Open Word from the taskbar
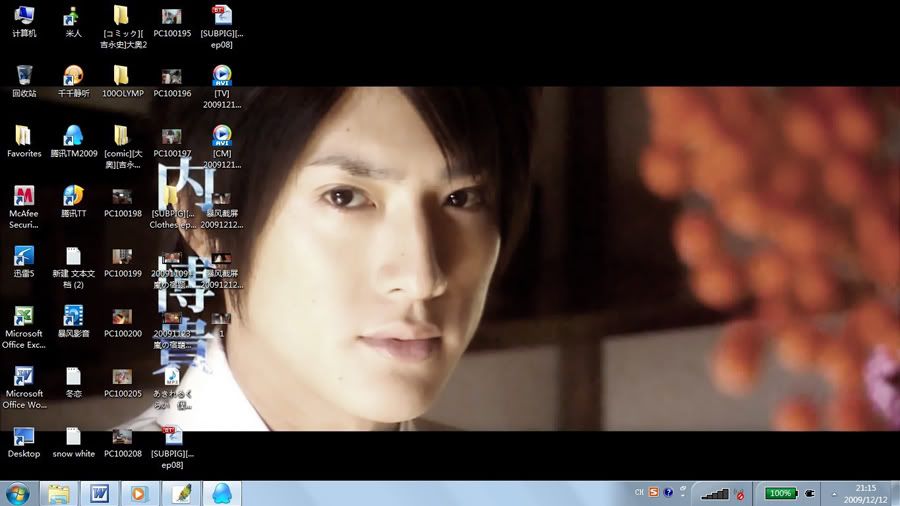This screenshot has width=900, height=506. [100, 493]
